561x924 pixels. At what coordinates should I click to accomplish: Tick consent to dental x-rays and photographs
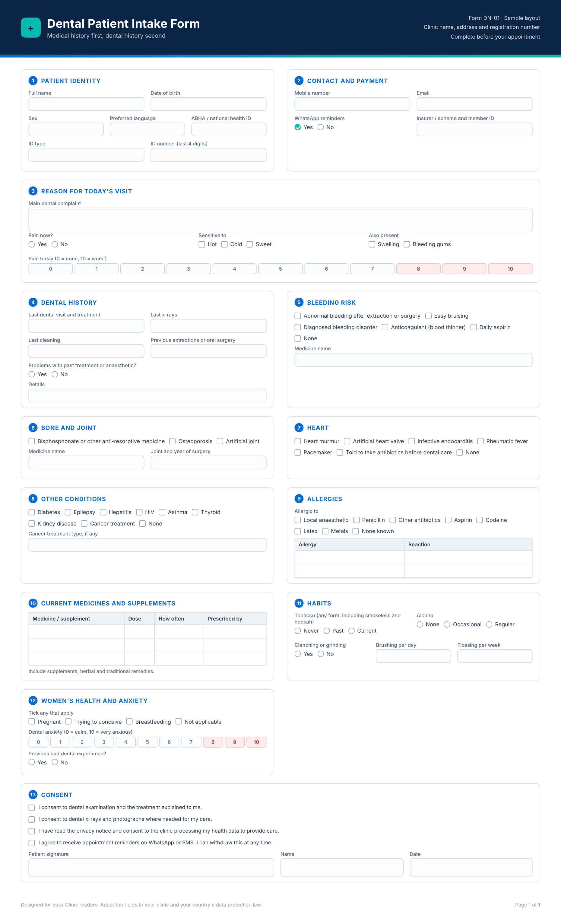(x=32, y=819)
